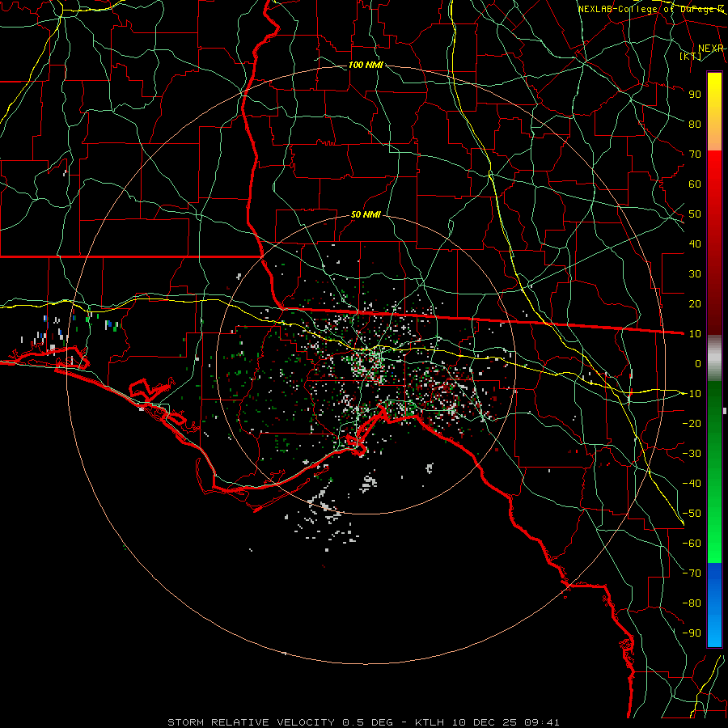Select the 0 knots scale label

[x=698, y=363]
